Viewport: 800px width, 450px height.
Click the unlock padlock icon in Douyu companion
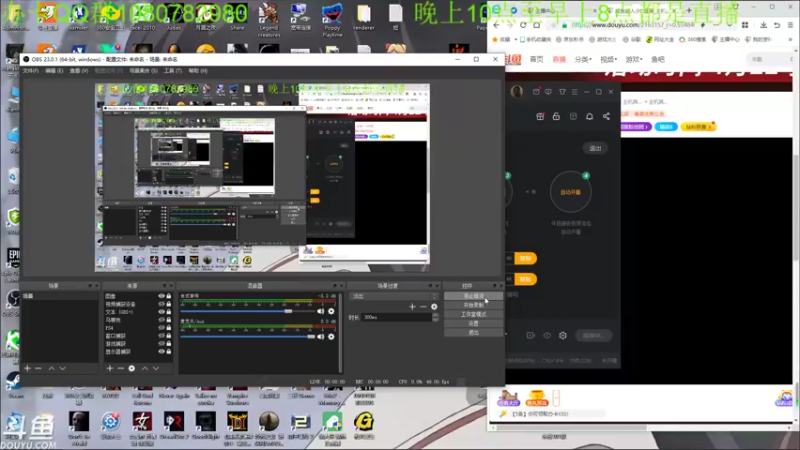pyautogui.click(x=556, y=116)
